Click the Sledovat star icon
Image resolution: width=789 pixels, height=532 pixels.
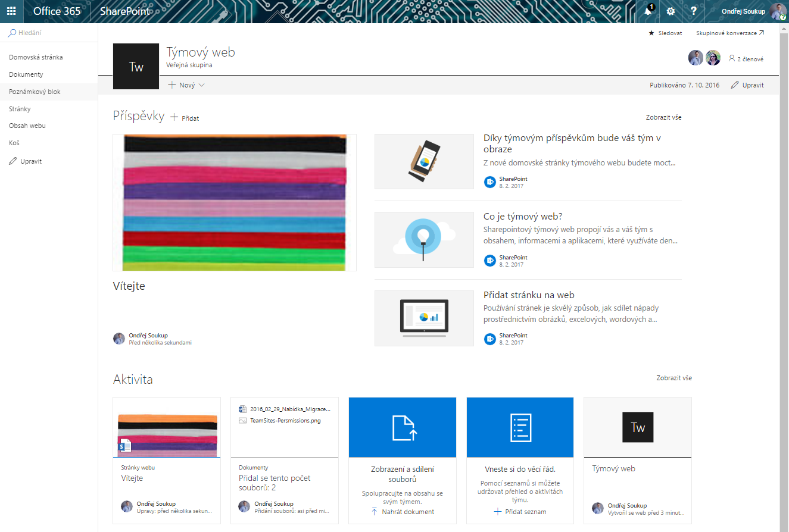click(651, 33)
